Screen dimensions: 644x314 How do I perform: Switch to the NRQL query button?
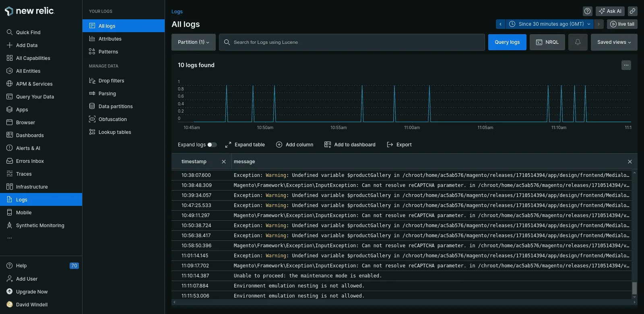(x=547, y=42)
